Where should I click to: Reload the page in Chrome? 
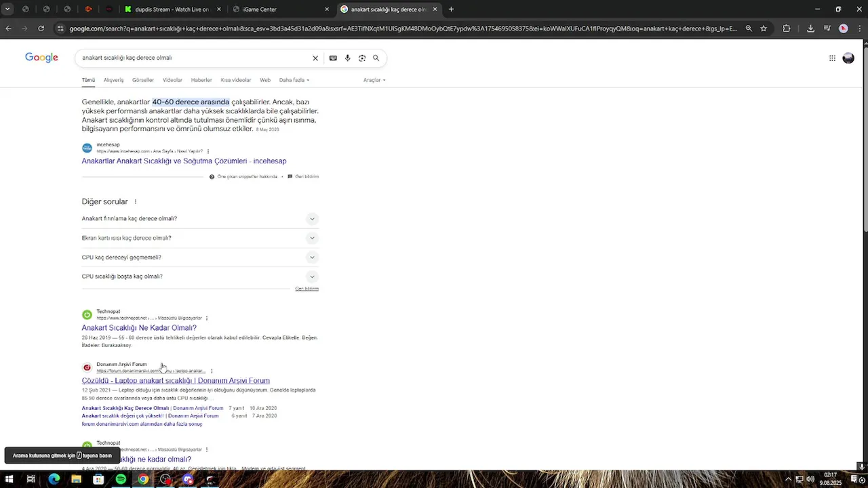[41, 28]
